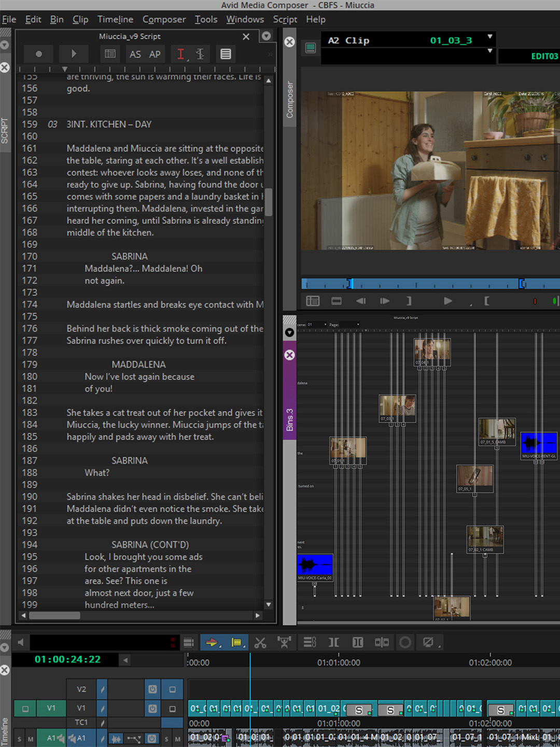Click the trim mode bracket icon

coord(334,643)
